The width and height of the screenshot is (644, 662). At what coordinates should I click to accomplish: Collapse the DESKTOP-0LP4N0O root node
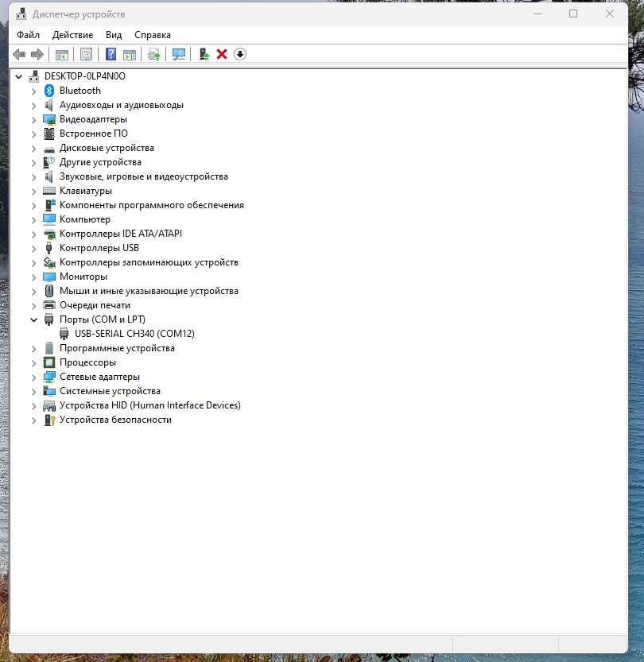click(18, 76)
